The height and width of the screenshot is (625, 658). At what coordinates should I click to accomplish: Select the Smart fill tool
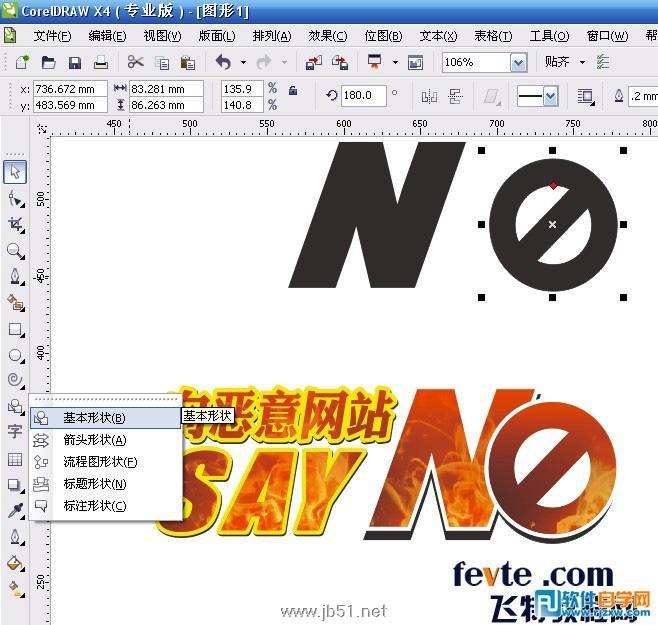coord(15,303)
